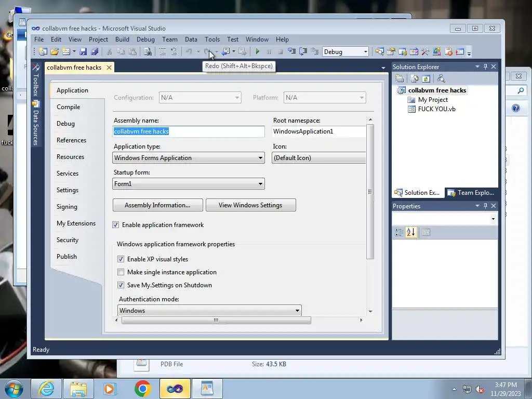Open the Build menu
This screenshot has width=532, height=399.
pos(122,39)
